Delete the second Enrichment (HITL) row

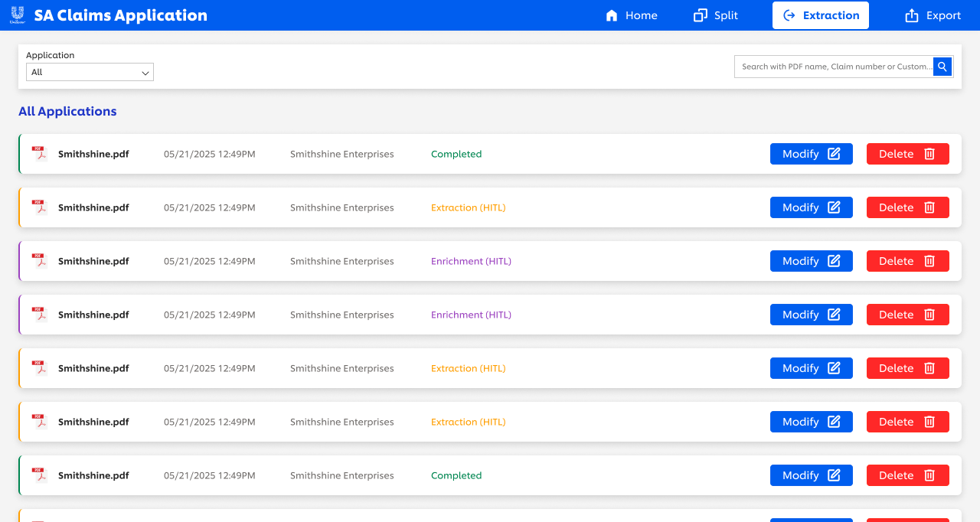[x=907, y=315]
